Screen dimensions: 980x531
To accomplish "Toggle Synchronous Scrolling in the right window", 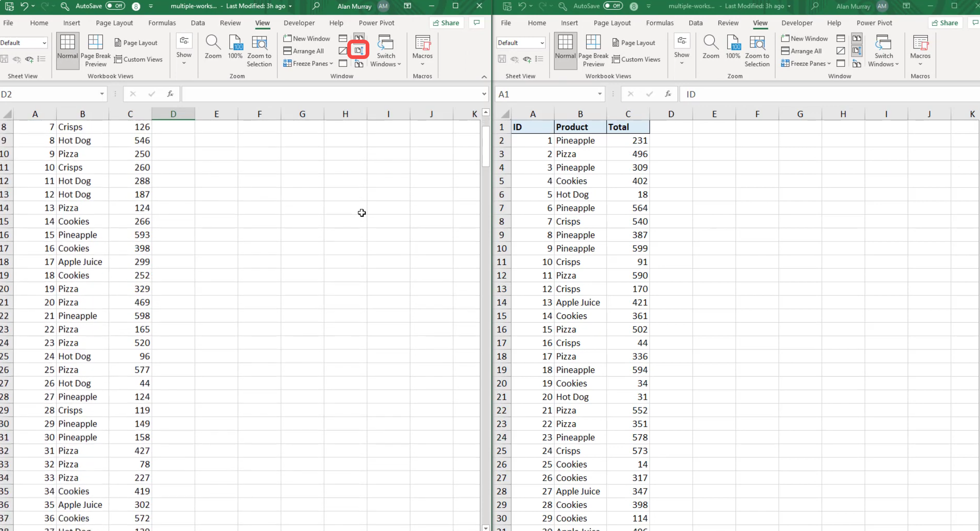I will tap(857, 51).
